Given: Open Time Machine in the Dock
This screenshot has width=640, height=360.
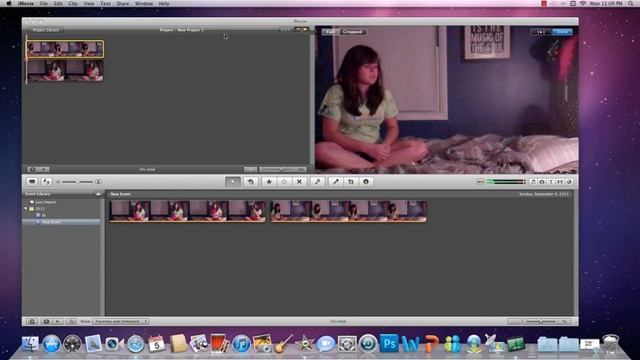Looking at the screenshot, I should coord(368,344).
